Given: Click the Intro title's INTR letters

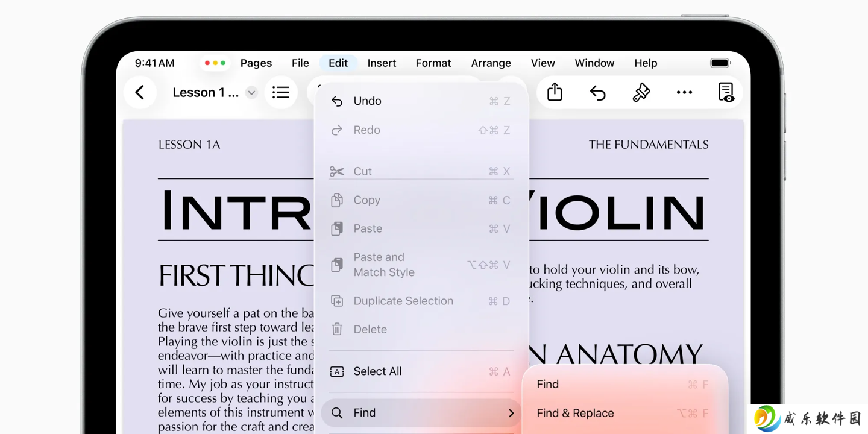Looking at the screenshot, I should [237, 211].
